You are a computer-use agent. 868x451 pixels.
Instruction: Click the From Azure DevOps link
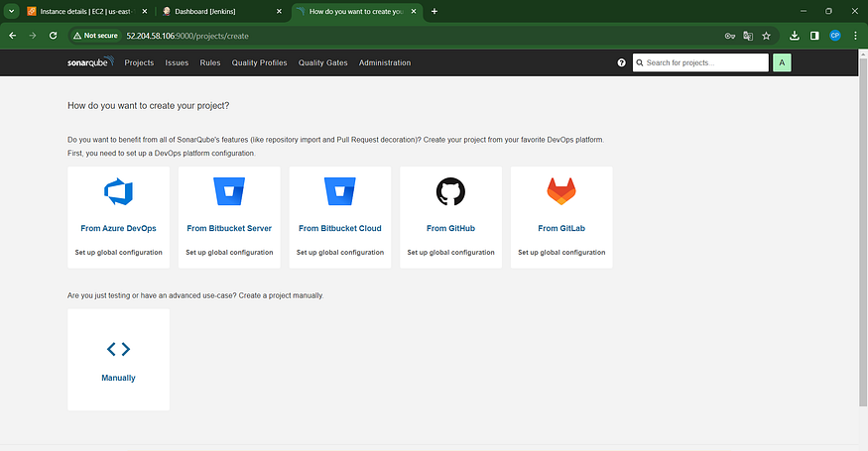[118, 228]
